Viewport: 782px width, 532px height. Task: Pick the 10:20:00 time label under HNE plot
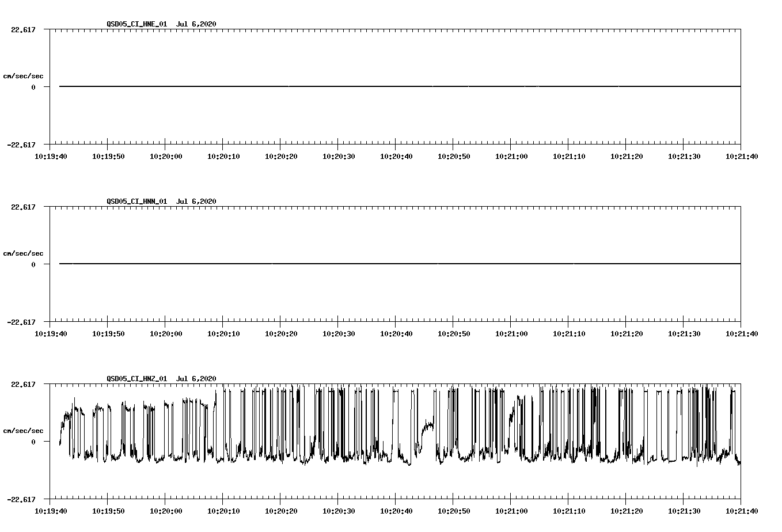click(165, 156)
